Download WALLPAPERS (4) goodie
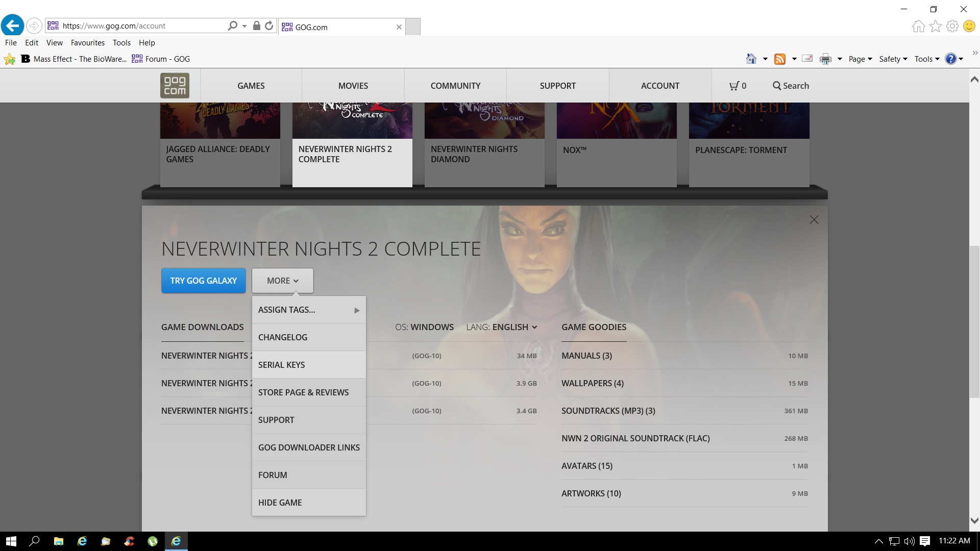This screenshot has height=551, width=980. [684, 383]
